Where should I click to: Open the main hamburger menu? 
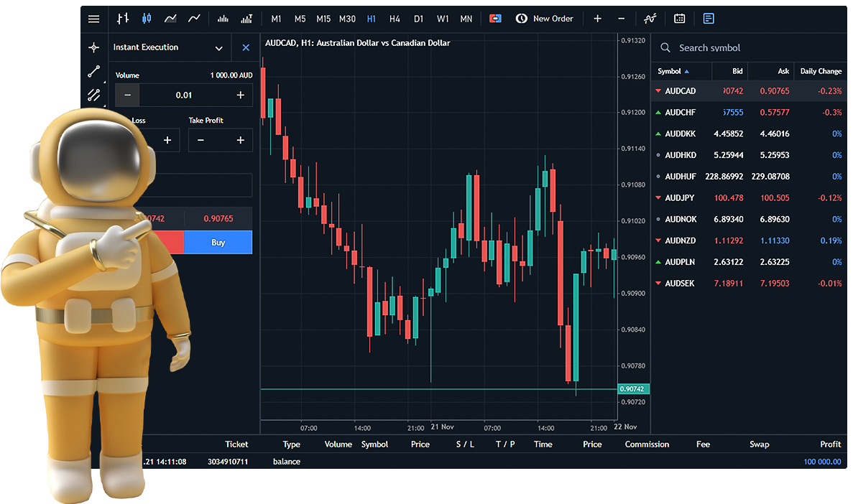click(x=94, y=19)
